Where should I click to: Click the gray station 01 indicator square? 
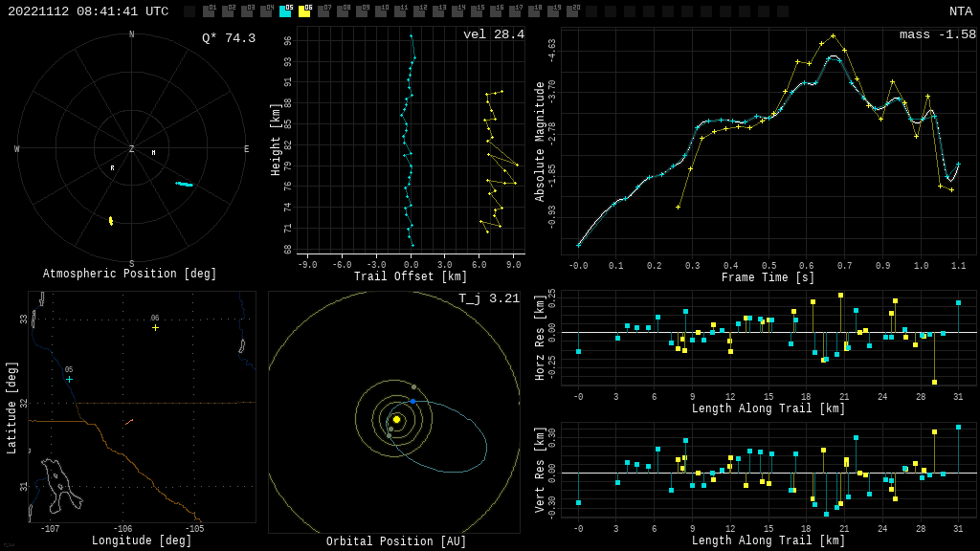[209, 11]
